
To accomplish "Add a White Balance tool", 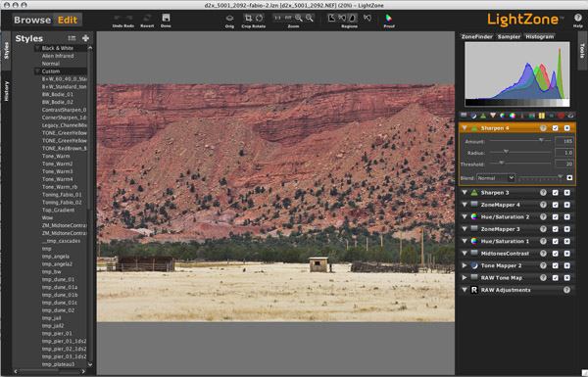I will pyautogui.click(x=522, y=116).
